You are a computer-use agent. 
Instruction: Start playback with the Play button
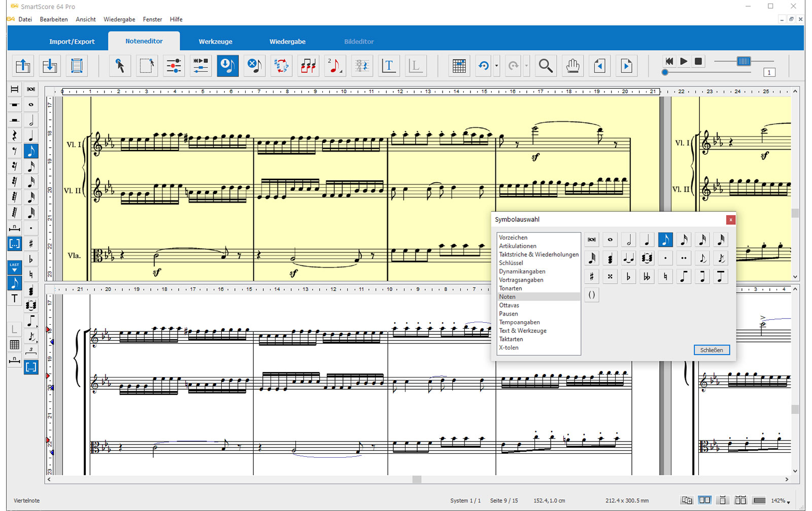[684, 61]
